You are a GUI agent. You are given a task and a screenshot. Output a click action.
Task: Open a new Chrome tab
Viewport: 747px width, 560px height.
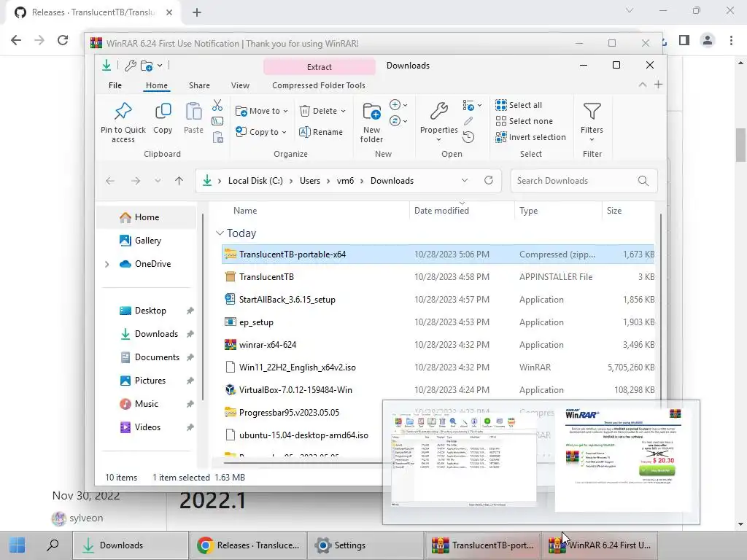click(197, 12)
